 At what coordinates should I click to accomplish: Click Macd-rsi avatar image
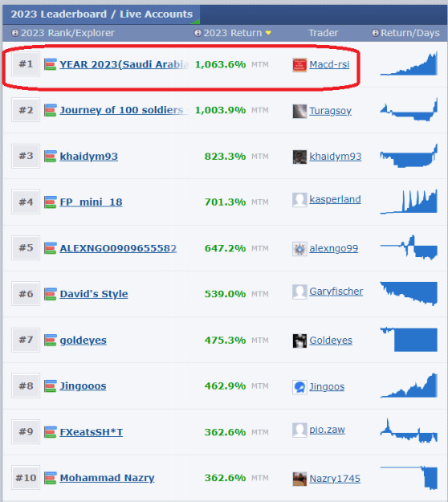[299, 65]
